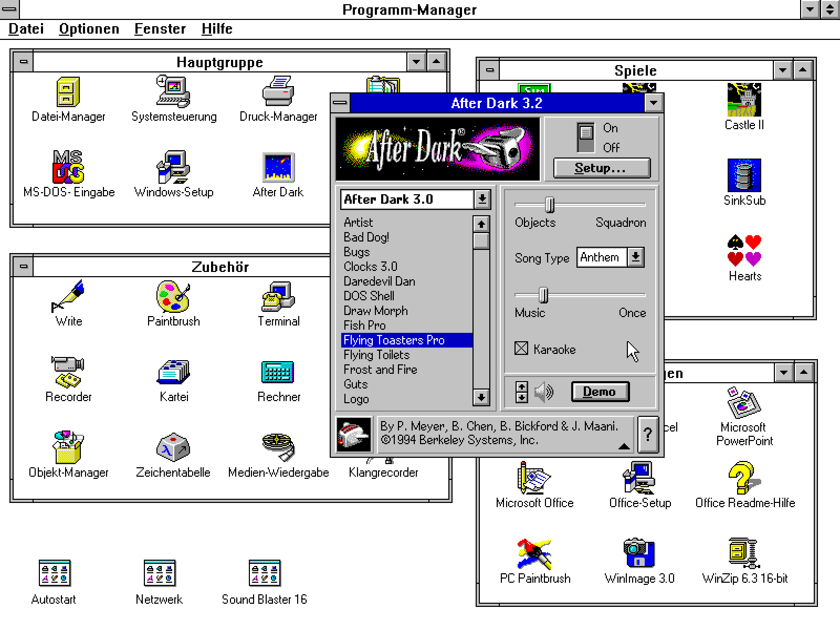The image size is (840, 630).
Task: Open Druck-Manager printer icon
Action: pos(278,91)
